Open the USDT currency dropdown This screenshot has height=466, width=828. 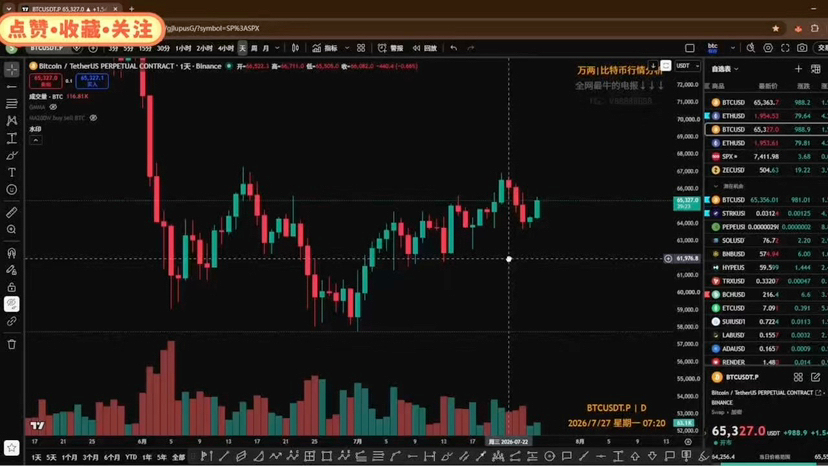pyautogui.click(x=688, y=66)
